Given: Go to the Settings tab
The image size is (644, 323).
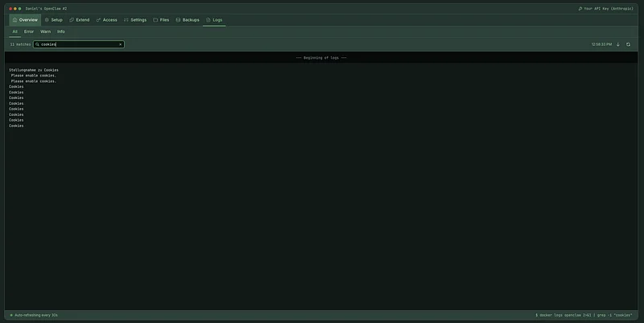Looking at the screenshot, I should tap(135, 19).
